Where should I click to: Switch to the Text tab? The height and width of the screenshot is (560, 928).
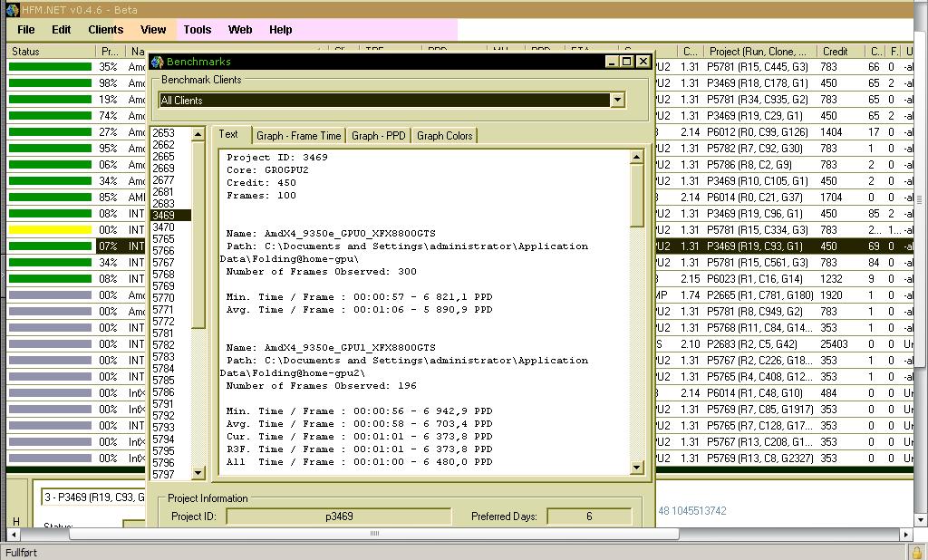coord(229,134)
